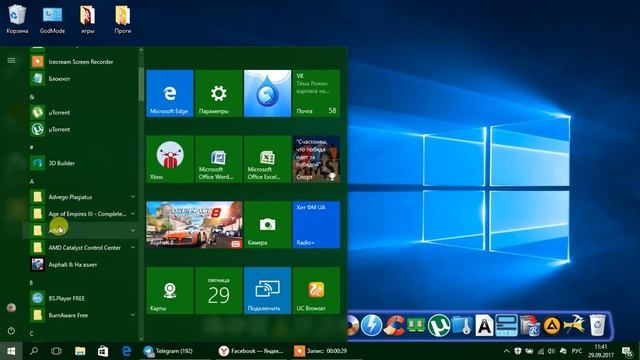This screenshot has width=640, height=360.
Task: Open the letter A font icon in dock
Action: (484, 326)
